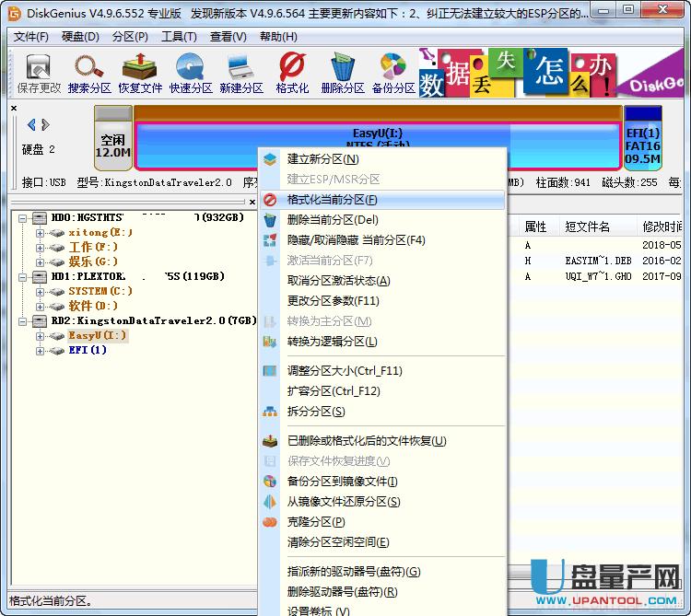This screenshot has width=691, height=616.
Task: Click the 保存更改 (Save Changes) toolbar icon
Action: [39, 73]
